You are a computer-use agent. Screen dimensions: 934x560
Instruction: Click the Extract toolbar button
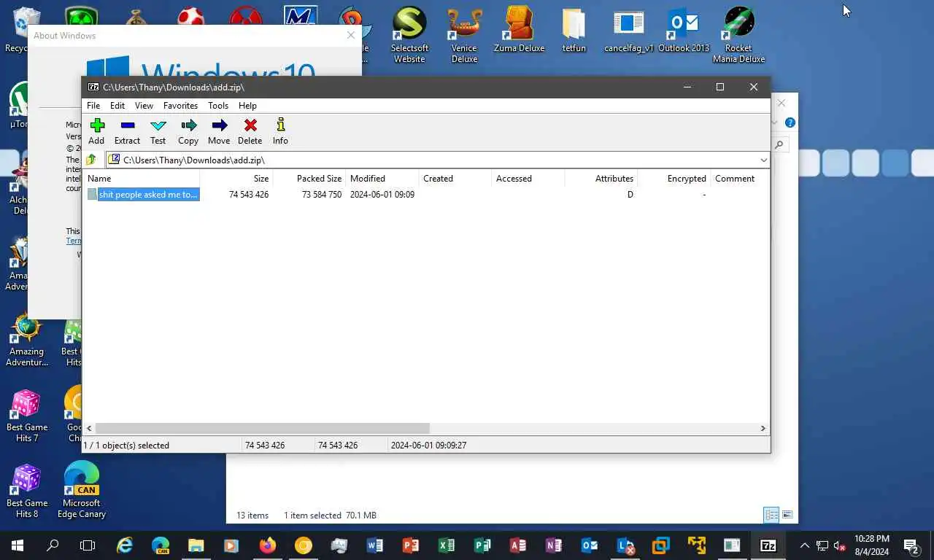[127, 132]
